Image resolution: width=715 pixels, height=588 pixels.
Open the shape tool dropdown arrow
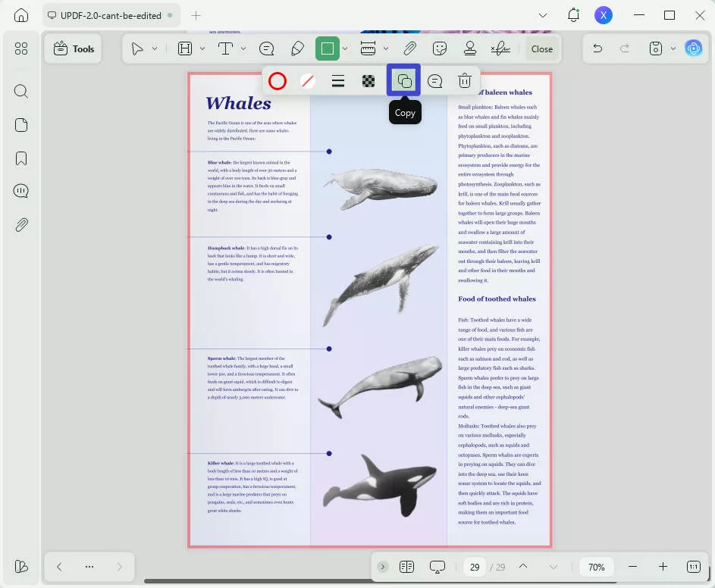(345, 48)
